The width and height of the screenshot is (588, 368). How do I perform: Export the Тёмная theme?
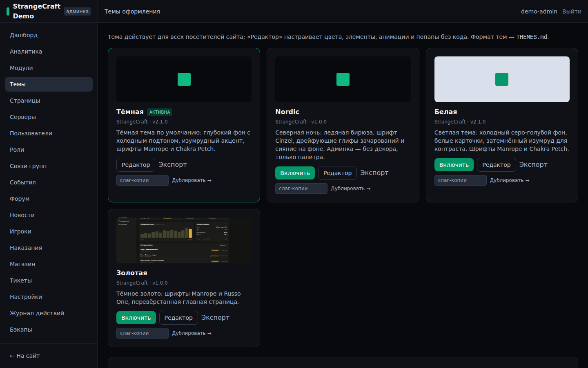pos(173,164)
